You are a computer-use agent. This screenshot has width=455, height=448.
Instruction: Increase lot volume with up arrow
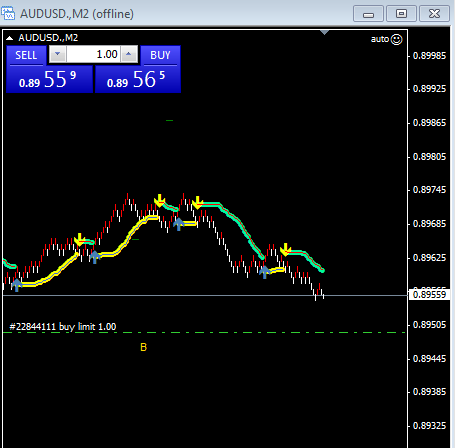(129, 54)
